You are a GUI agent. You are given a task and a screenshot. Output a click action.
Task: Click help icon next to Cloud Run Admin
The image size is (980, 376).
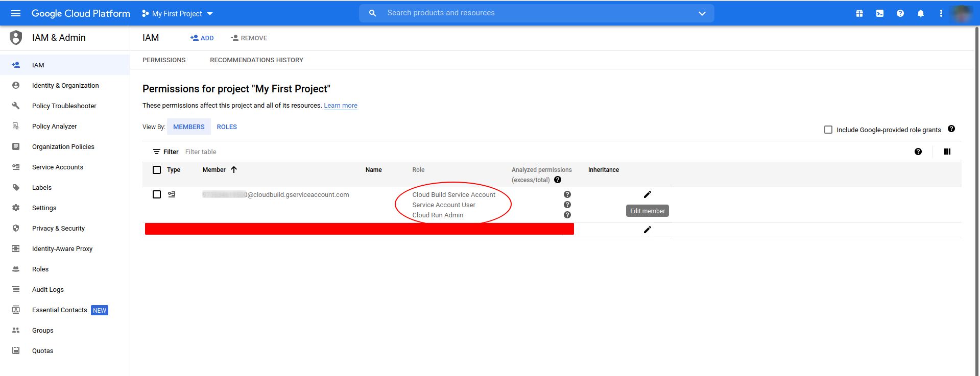(567, 215)
